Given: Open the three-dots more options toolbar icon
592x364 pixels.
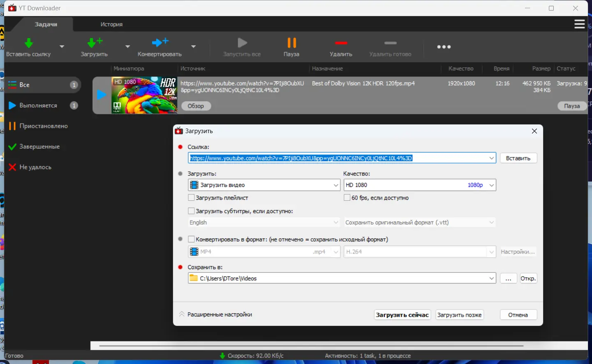Looking at the screenshot, I should click(x=444, y=47).
